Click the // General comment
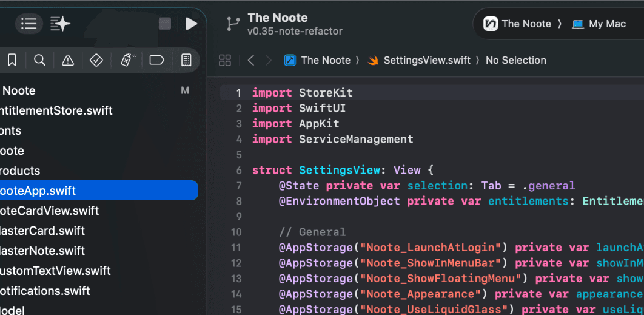Screen dimensions: 644x315 [x=312, y=232]
